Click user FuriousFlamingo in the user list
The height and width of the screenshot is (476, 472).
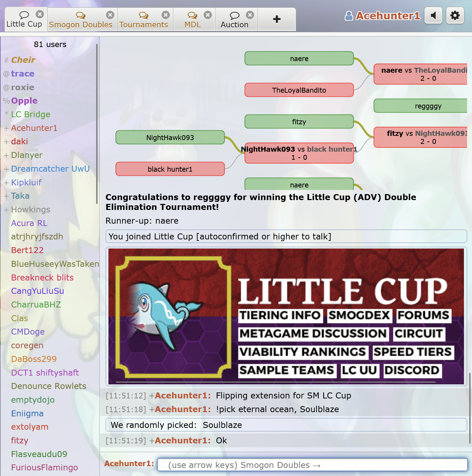point(45,468)
